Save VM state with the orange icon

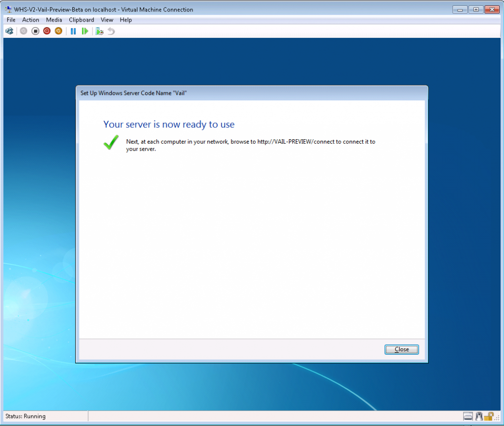click(59, 31)
